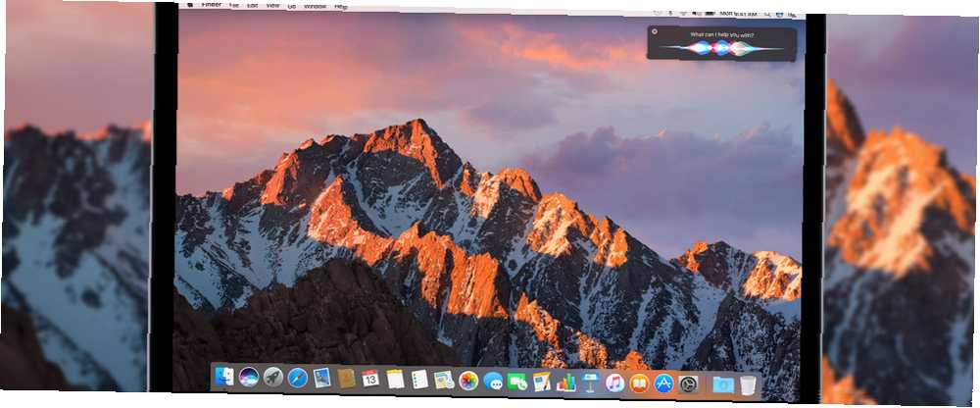
Task: Click battery status in menu bar
Action: coord(710,13)
